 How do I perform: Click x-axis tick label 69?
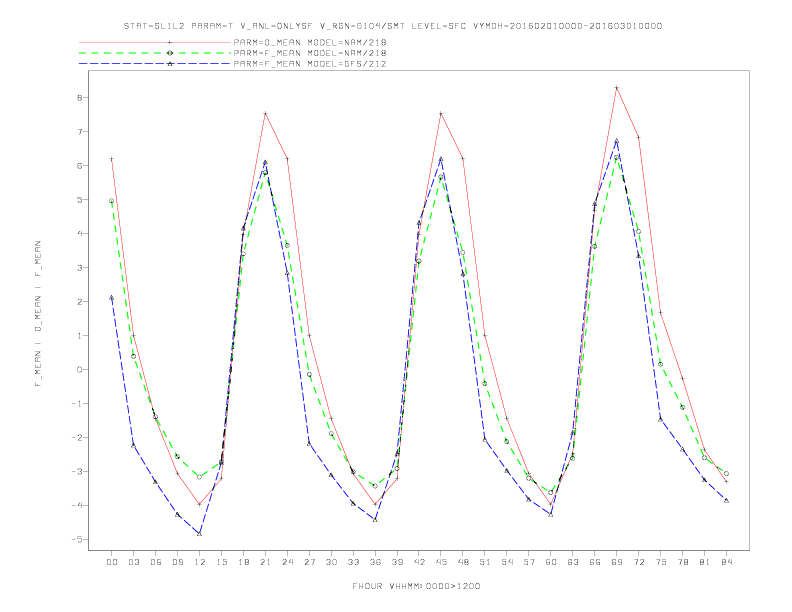pyautogui.click(x=616, y=562)
